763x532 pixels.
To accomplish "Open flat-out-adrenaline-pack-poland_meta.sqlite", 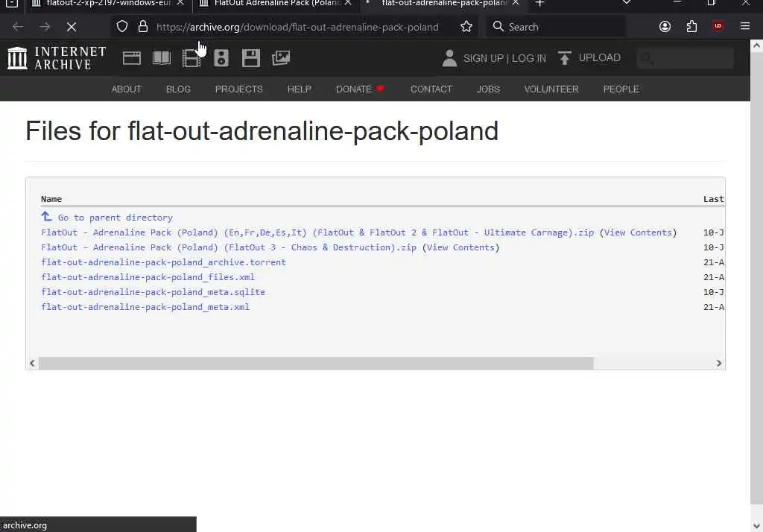I will coord(153,292).
